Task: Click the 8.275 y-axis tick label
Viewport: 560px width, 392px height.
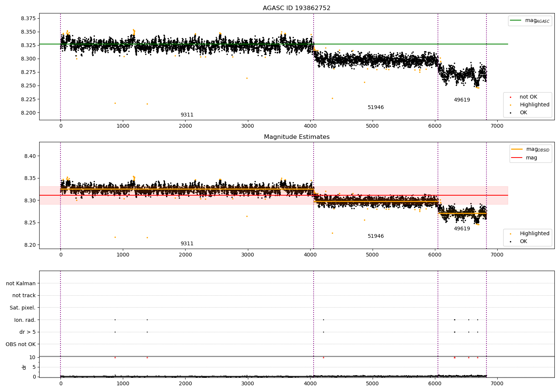Action: (28, 72)
